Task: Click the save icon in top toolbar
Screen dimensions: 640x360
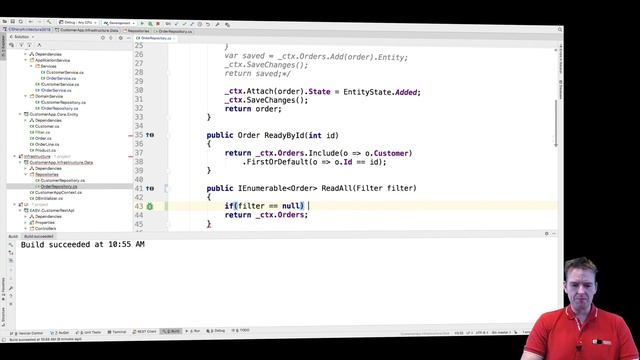Action: pyautogui.click(x=13, y=21)
